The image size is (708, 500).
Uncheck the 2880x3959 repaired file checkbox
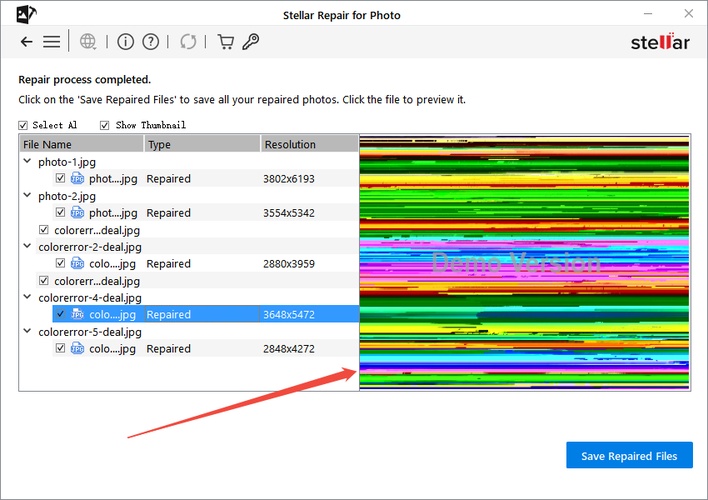(x=61, y=263)
